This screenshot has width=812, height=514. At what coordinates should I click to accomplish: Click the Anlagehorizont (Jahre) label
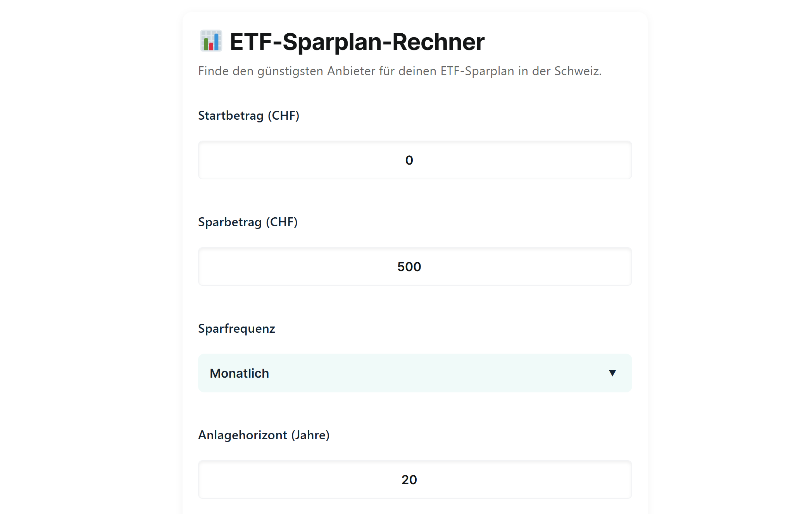pyautogui.click(x=264, y=435)
